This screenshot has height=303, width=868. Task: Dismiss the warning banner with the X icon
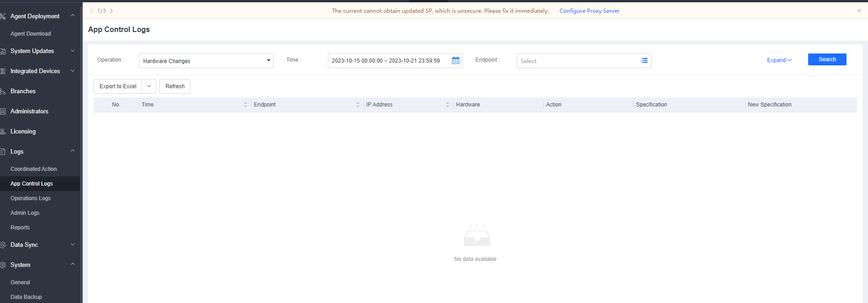(x=859, y=11)
